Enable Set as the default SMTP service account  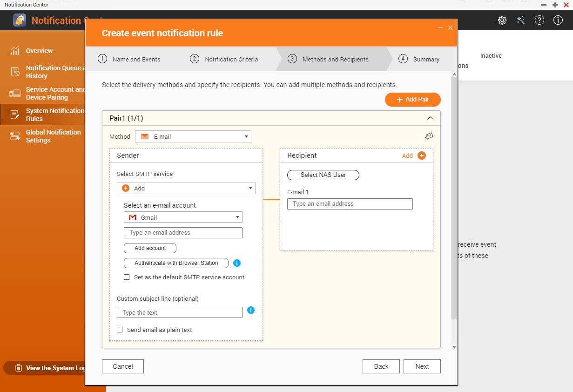pyautogui.click(x=127, y=277)
